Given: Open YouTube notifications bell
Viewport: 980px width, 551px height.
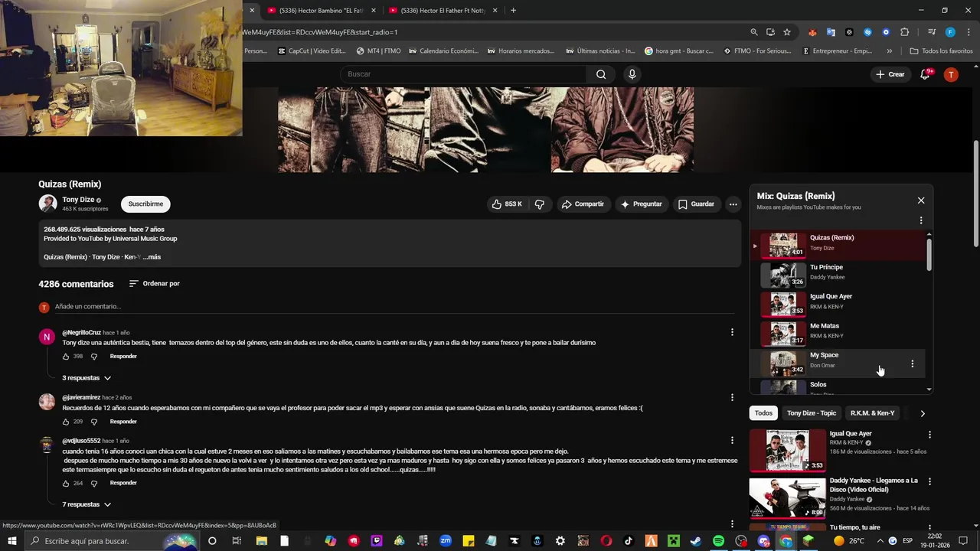Looking at the screenshot, I should [925, 74].
